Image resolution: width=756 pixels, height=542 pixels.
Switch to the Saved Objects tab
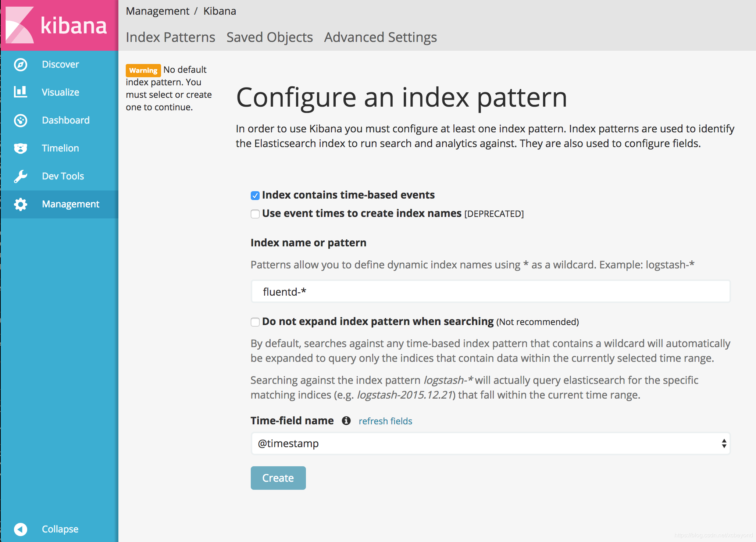[x=270, y=38]
